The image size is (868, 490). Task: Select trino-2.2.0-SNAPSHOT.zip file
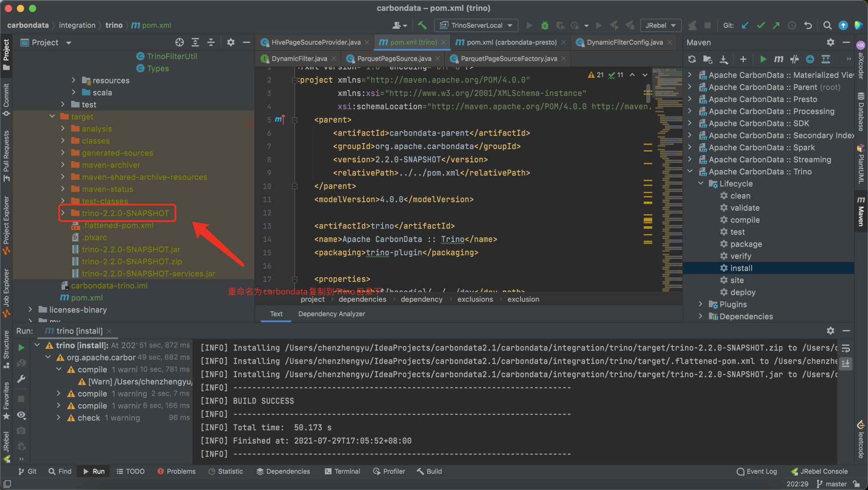[132, 261]
